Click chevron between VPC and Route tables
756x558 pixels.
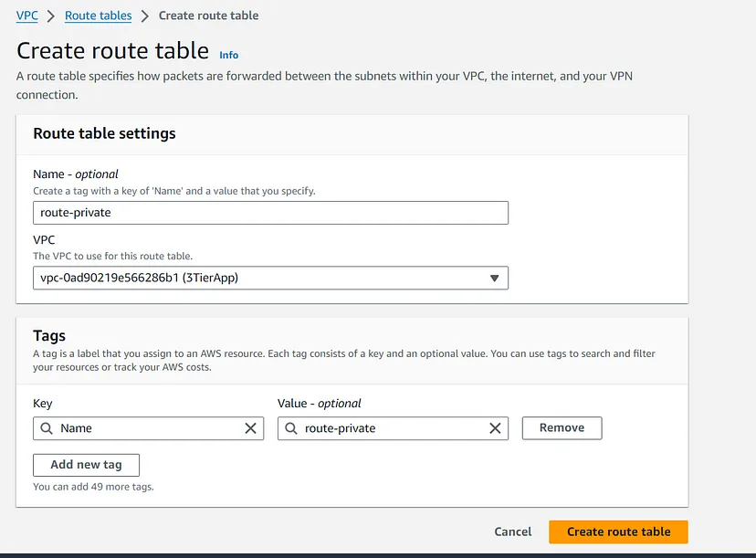click(x=52, y=16)
